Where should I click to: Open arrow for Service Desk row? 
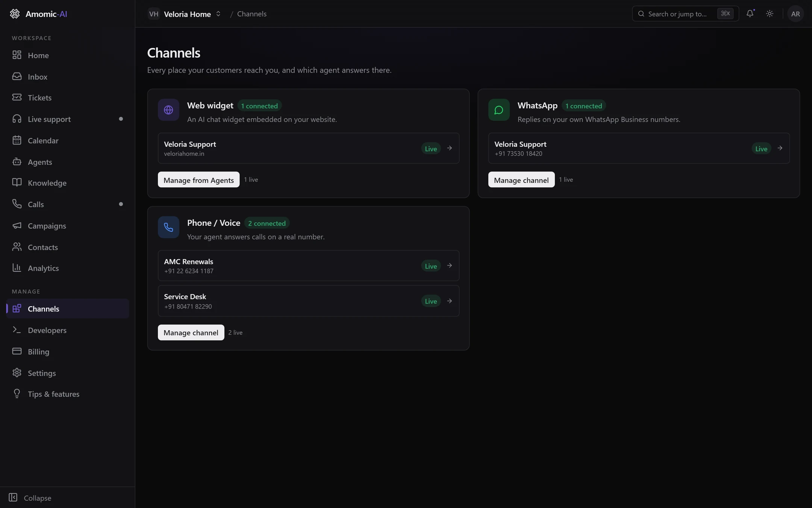[x=449, y=301]
